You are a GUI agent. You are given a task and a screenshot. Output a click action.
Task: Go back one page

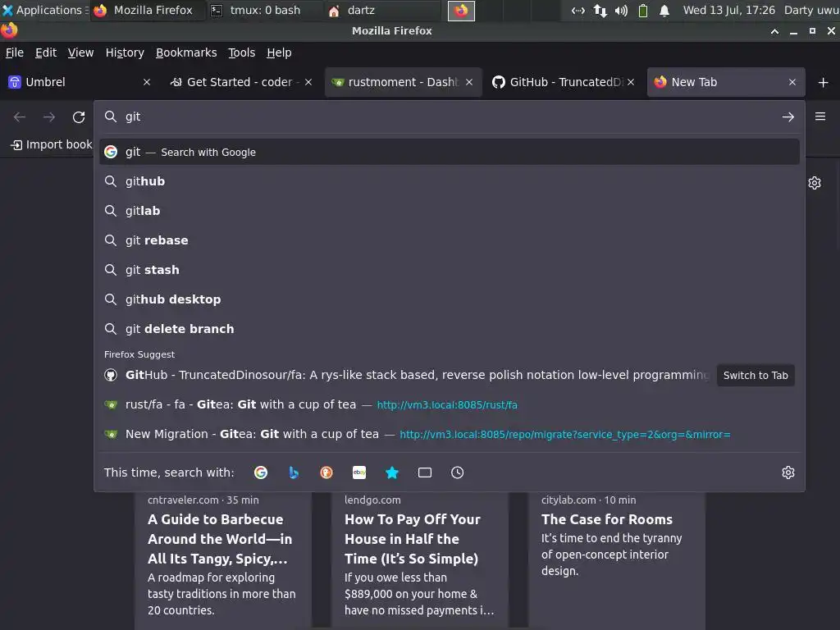(20, 116)
